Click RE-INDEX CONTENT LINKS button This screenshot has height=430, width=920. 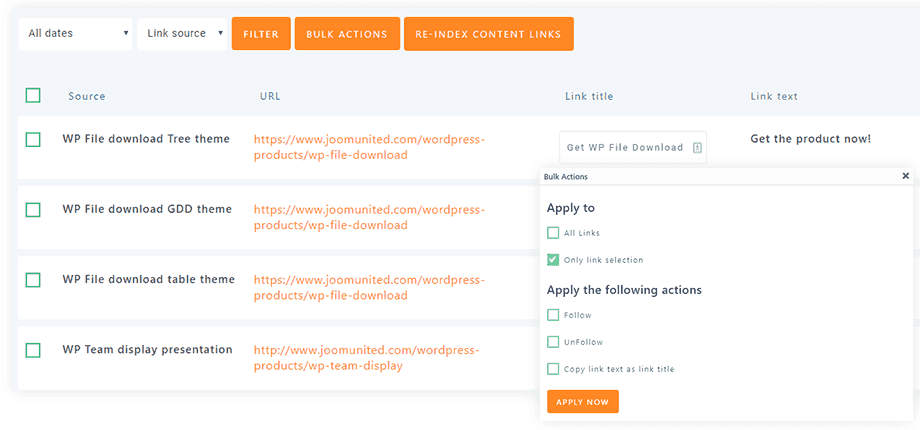[489, 34]
